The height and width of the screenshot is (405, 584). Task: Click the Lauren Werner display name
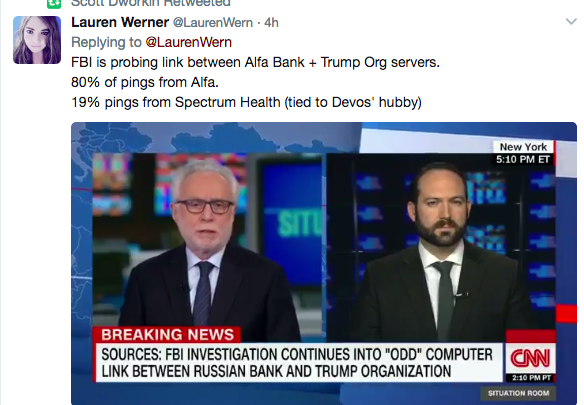click(x=120, y=22)
